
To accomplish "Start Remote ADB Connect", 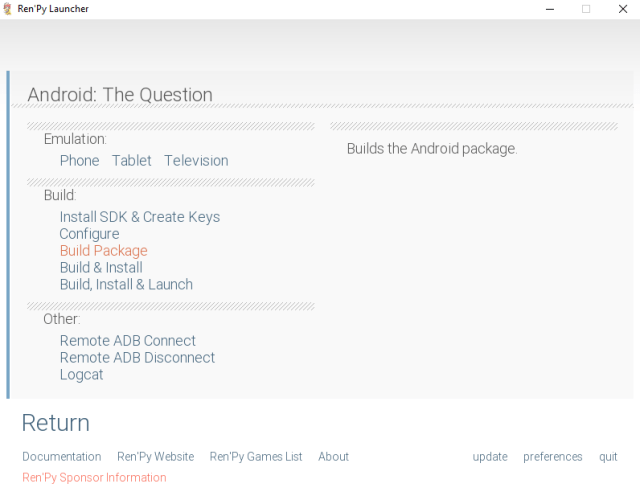I will coord(128,341).
